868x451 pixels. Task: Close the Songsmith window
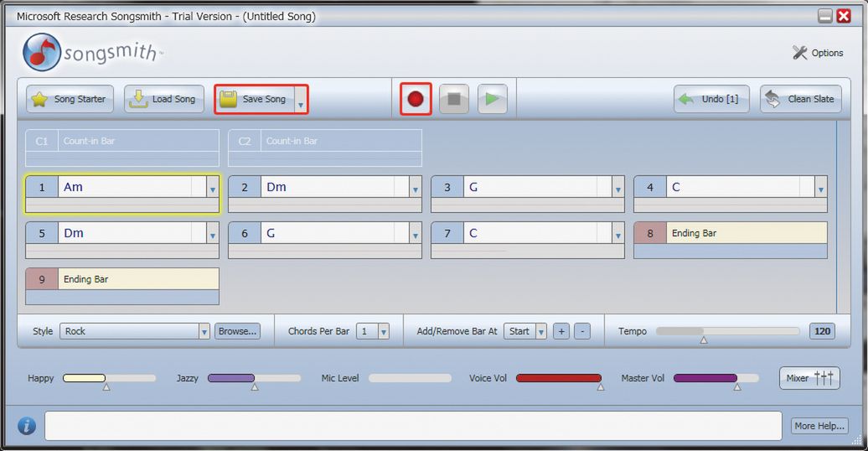(x=844, y=16)
